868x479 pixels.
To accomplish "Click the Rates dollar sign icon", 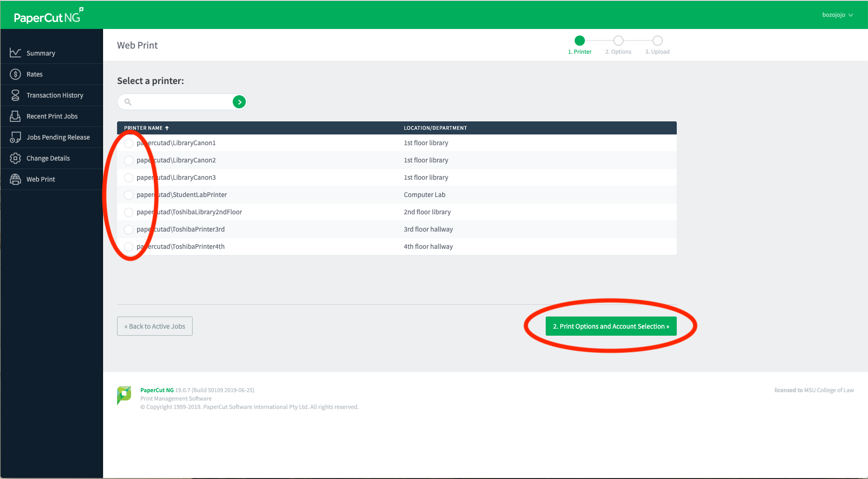I will [15, 74].
